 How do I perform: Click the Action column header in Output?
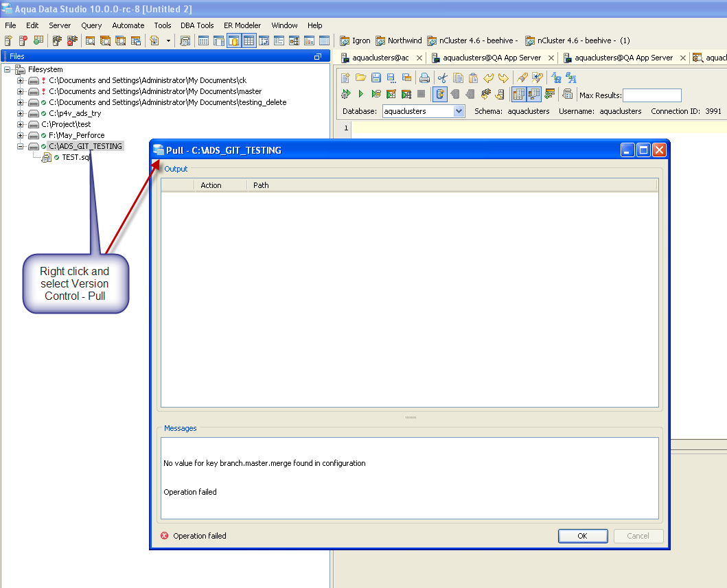(220, 185)
